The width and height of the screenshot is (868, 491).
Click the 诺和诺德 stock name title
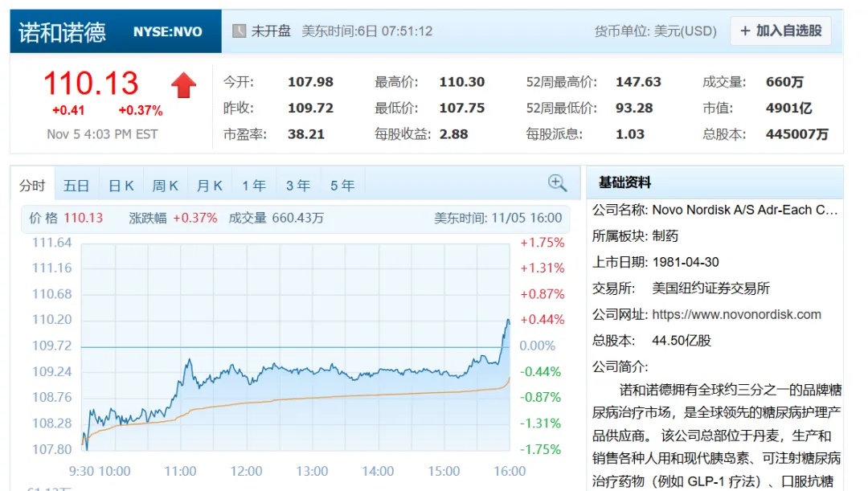pos(63,32)
